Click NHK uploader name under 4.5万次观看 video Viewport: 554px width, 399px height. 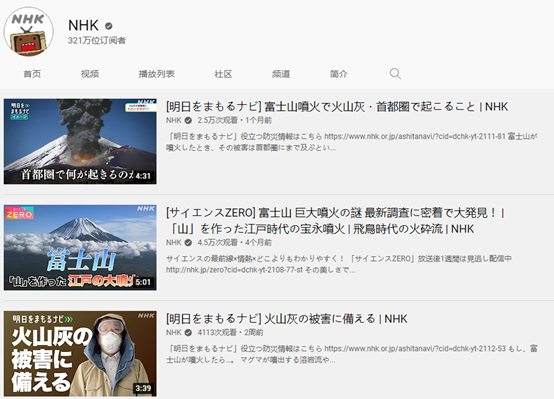173,243
